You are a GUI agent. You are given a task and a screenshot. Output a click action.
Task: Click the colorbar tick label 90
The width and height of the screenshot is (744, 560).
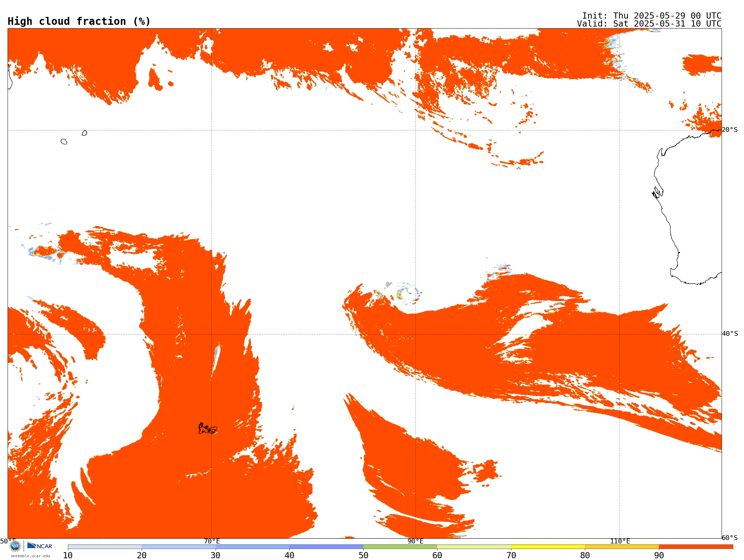click(659, 556)
